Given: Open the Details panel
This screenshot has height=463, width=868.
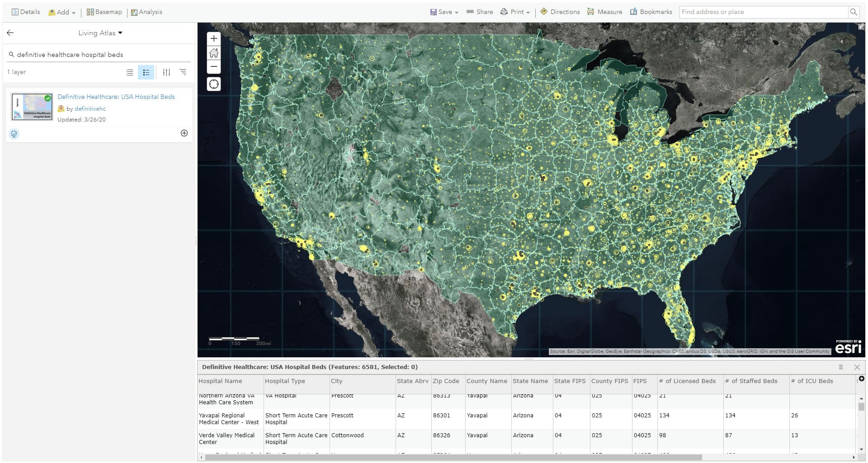Looking at the screenshot, I should tap(26, 12).
